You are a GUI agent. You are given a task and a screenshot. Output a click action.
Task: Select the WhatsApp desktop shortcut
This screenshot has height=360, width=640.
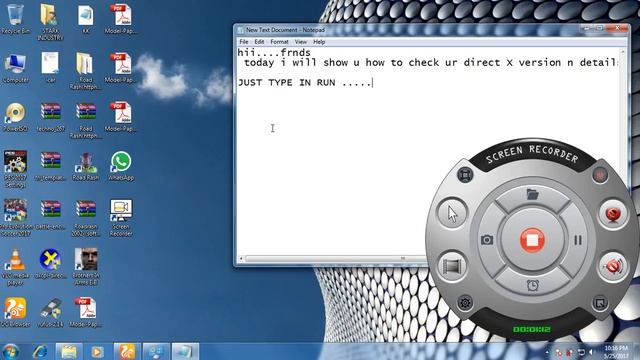[x=121, y=166]
